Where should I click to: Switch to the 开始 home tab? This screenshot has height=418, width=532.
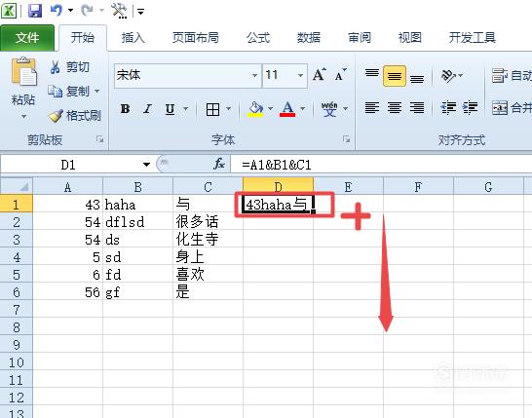pyautogui.click(x=83, y=38)
